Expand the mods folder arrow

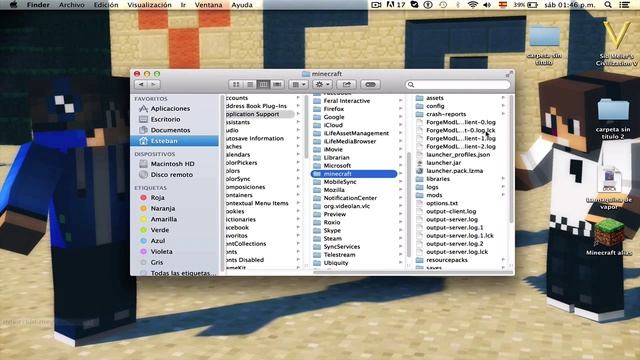point(503,195)
